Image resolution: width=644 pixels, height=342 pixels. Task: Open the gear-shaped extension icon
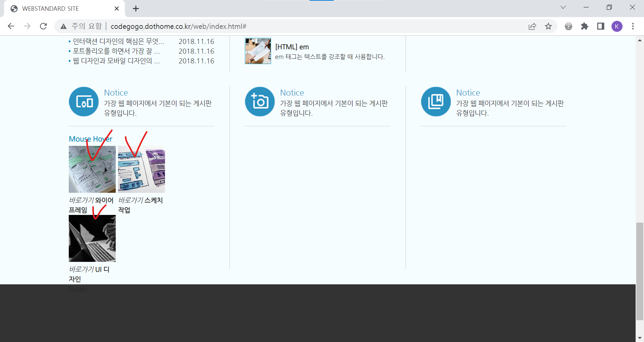click(x=569, y=26)
